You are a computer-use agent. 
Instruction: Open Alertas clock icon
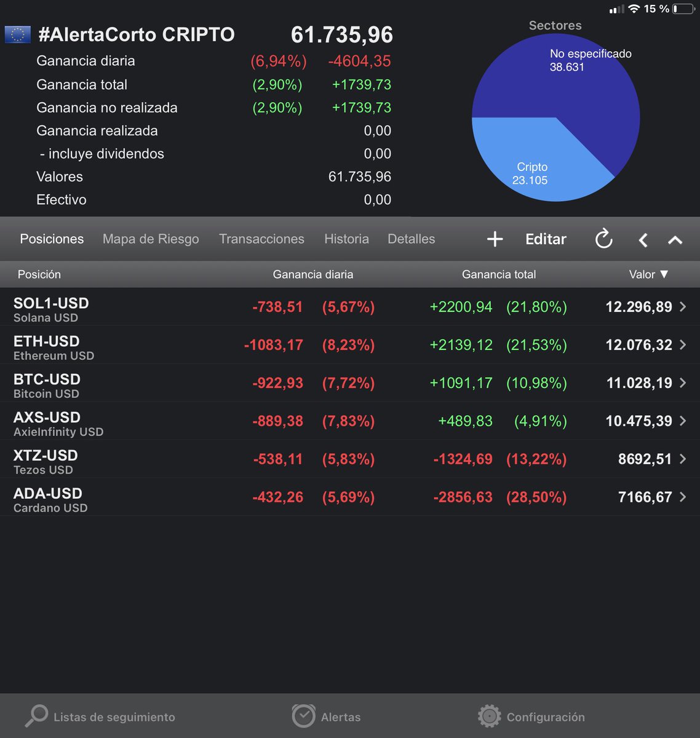click(303, 716)
